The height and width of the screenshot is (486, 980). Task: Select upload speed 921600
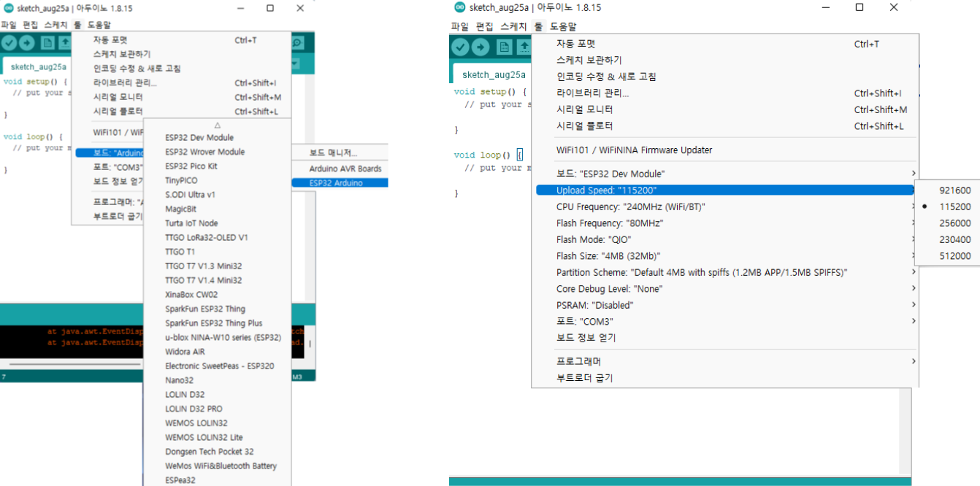click(955, 190)
